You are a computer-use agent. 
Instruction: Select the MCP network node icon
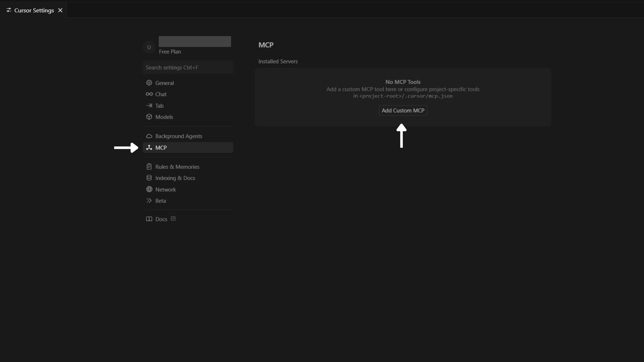click(x=149, y=147)
